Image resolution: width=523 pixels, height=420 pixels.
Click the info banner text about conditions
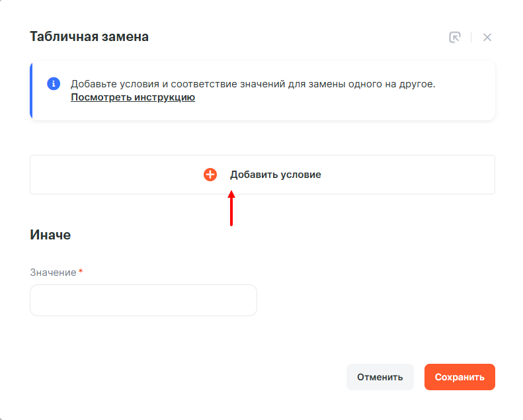point(264,84)
